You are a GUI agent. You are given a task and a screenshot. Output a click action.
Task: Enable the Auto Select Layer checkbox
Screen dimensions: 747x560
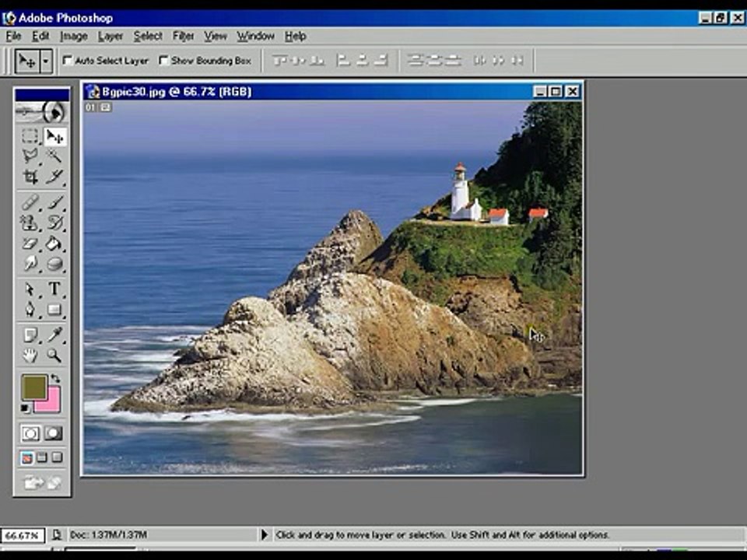(x=68, y=61)
